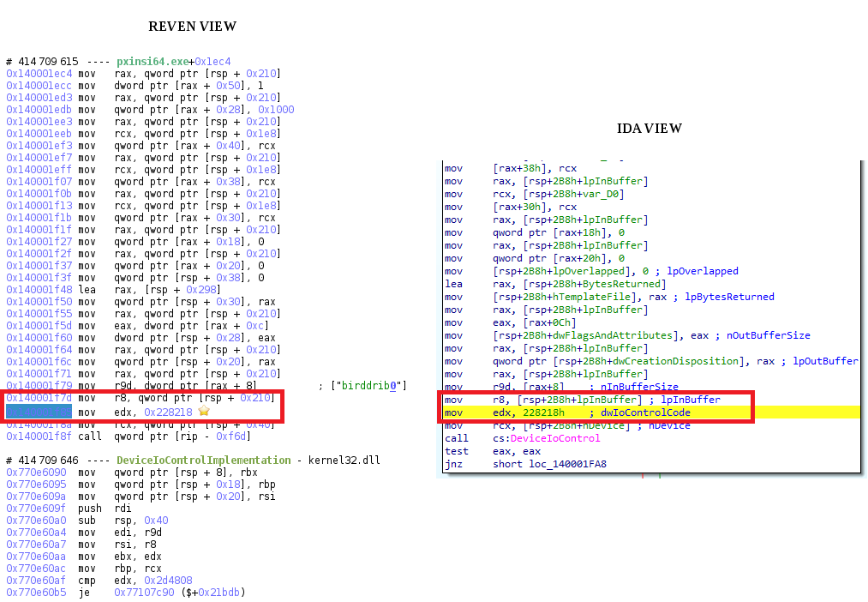Click address 0x140001ec4 in REVEN view
868x602 pixels.
pyautogui.click(x=39, y=74)
